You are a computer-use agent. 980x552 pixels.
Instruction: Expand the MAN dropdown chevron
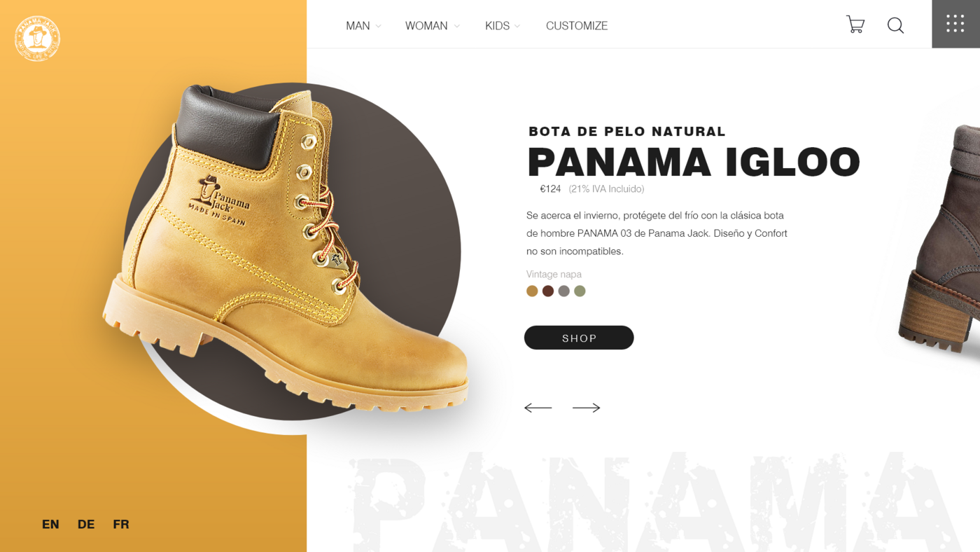[379, 27]
